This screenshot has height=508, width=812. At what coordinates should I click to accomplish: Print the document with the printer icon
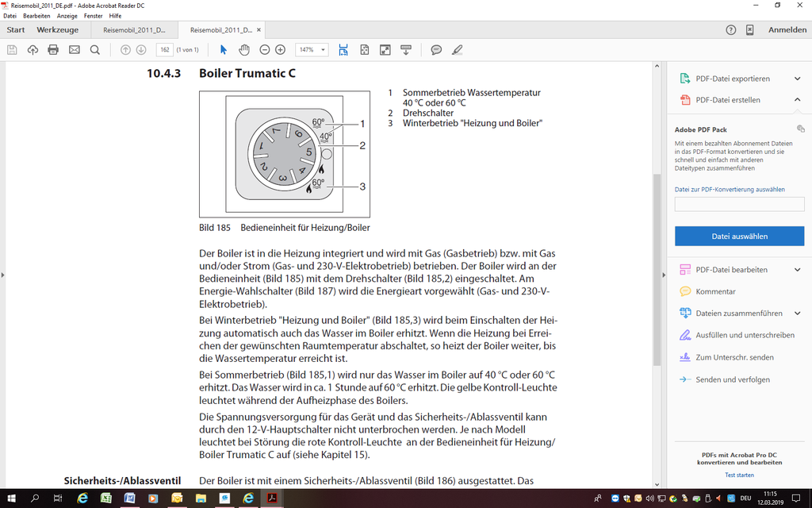click(x=53, y=50)
